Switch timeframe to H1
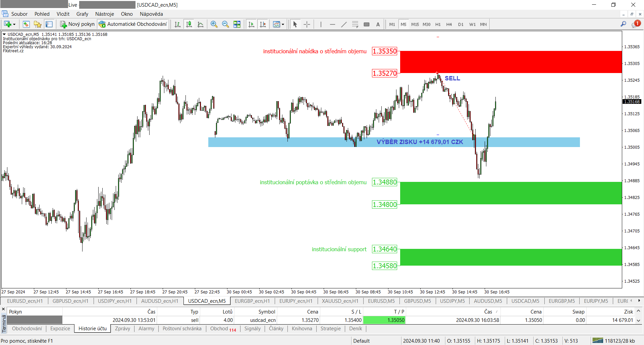The image size is (644, 345). coord(438,24)
